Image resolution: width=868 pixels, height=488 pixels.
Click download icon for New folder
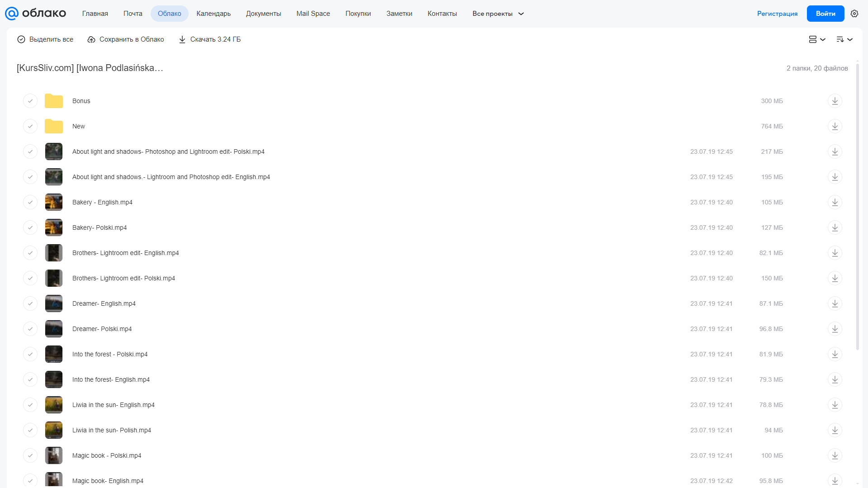click(835, 126)
